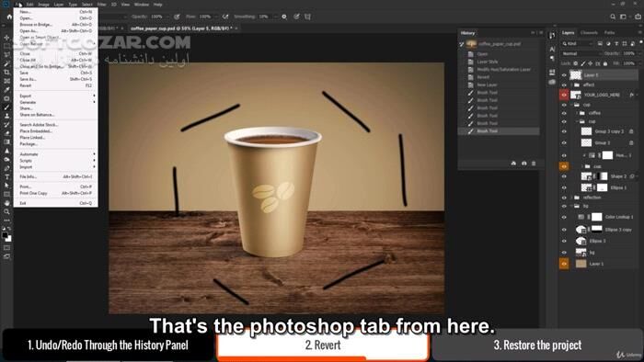Select the Move tool in toolbar
The height and width of the screenshot is (362, 644).
coord(6,38)
